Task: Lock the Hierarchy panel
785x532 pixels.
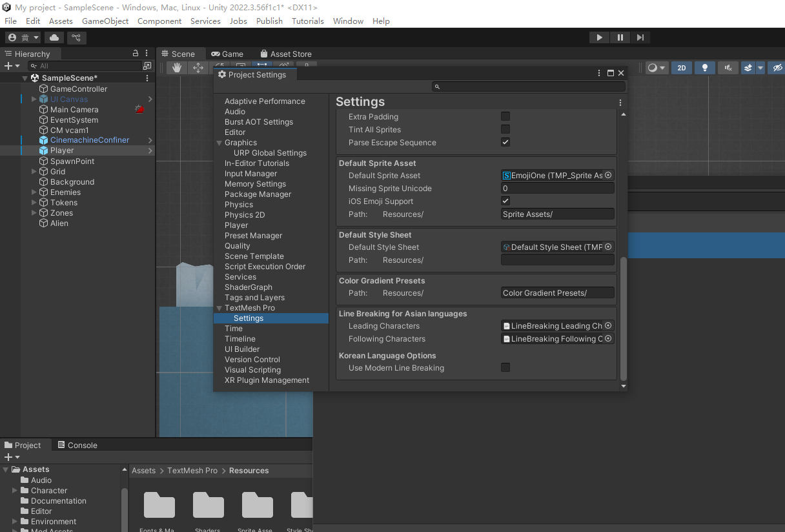Action: 136,54
